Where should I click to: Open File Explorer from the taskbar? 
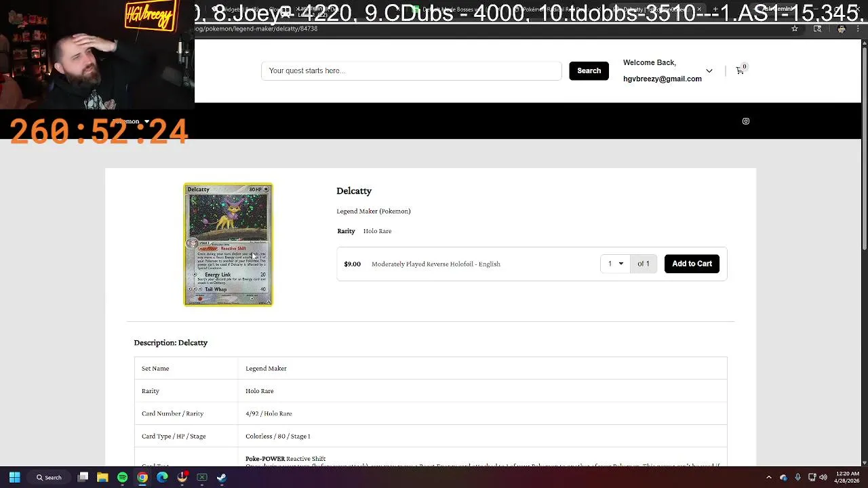point(102,477)
